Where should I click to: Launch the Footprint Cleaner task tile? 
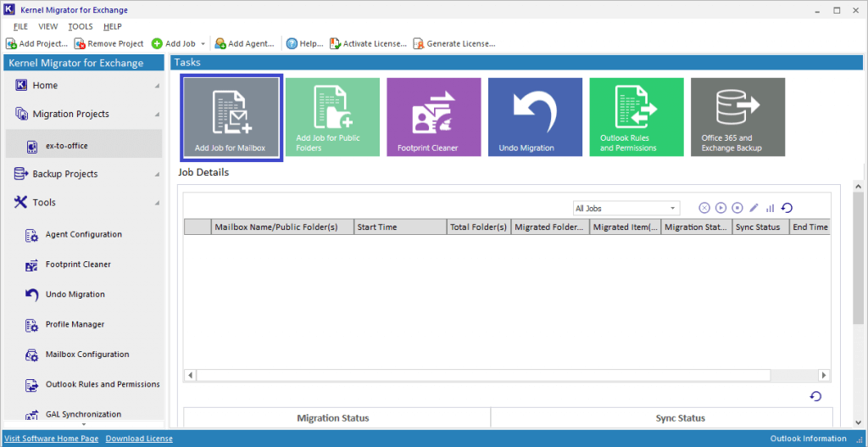[434, 117]
